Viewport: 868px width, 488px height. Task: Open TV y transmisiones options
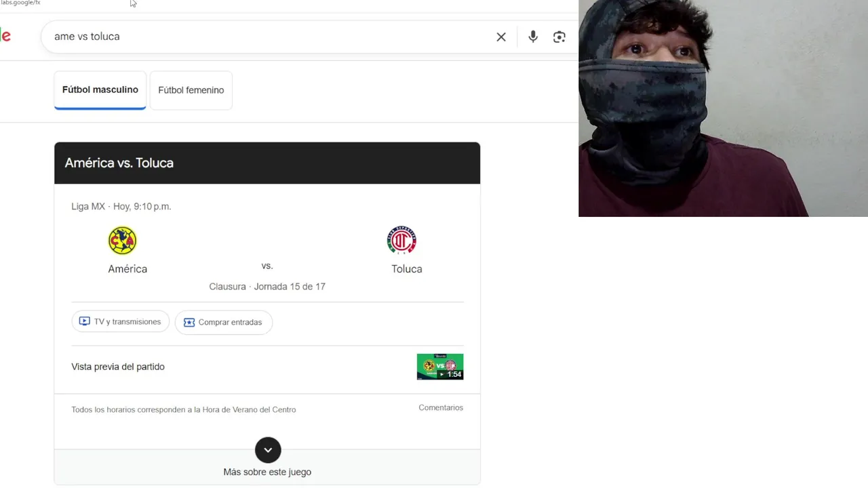point(120,322)
